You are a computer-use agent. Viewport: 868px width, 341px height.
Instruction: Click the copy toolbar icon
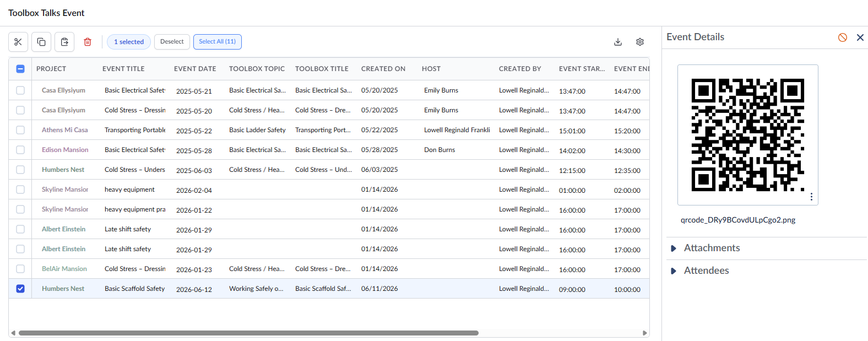[41, 42]
